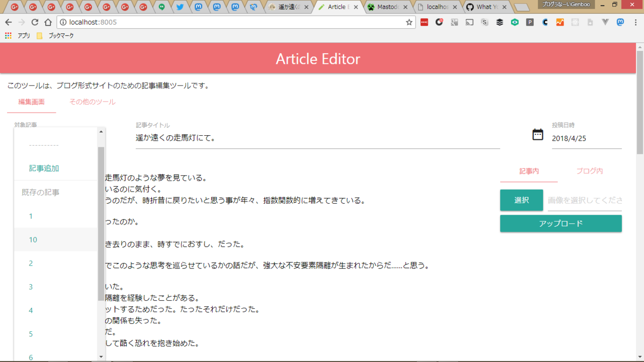Screen dimensions: 644x362
Task: Click the browser reload button
Action: coord(35,22)
